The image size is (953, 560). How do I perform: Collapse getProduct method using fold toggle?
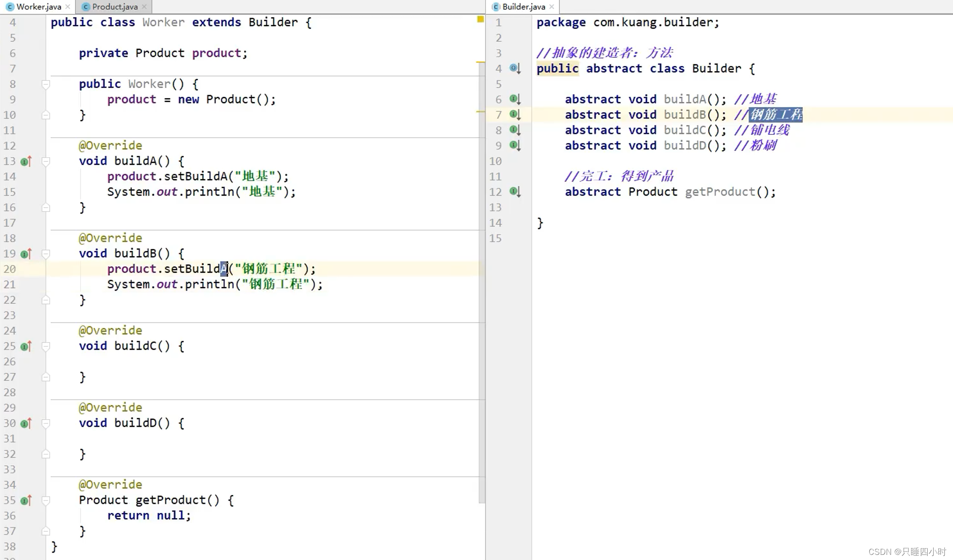(46, 500)
